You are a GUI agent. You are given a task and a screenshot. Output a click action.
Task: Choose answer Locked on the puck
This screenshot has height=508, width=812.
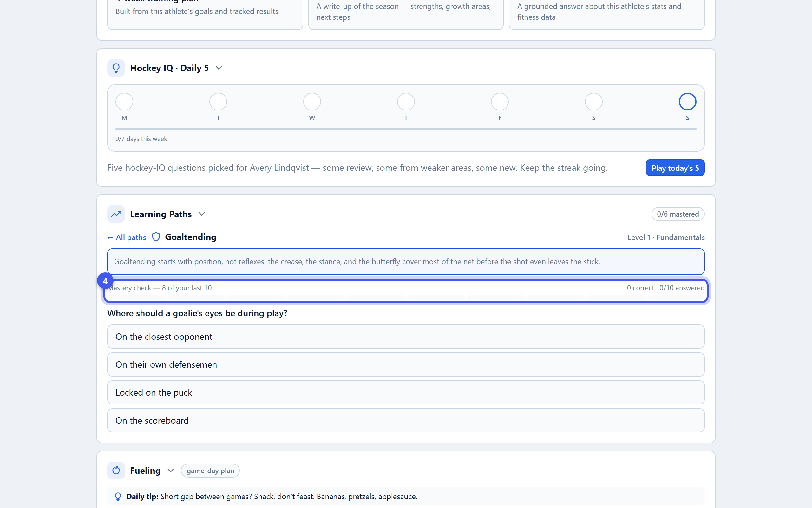406,392
